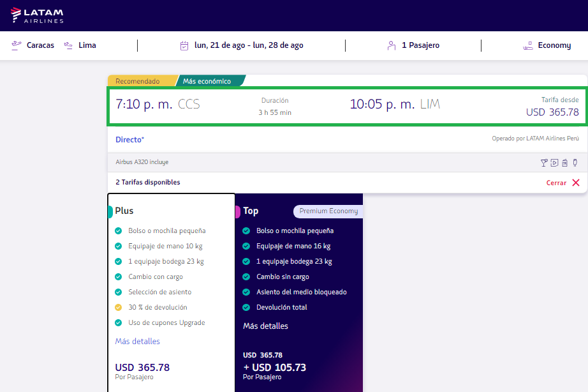Click Bolso o mochila pequeña in Top
Image resolution: width=588 pixels, height=392 pixels.
point(295,230)
